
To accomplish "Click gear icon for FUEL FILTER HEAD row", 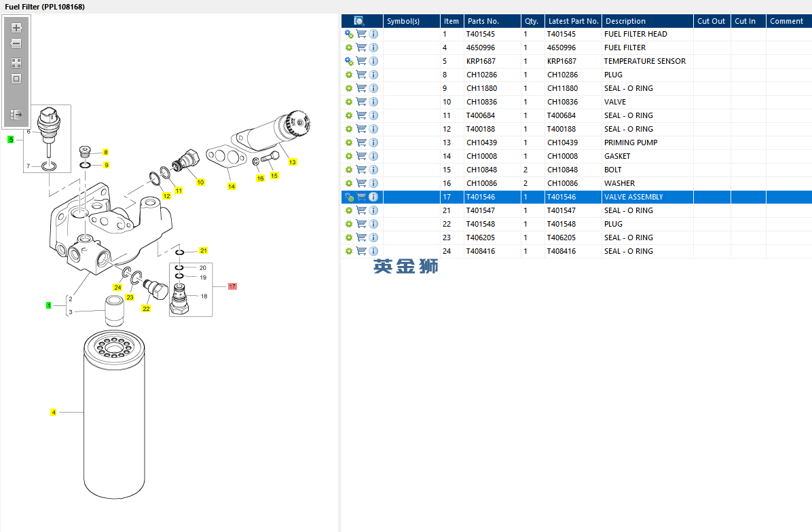I will 349,34.
